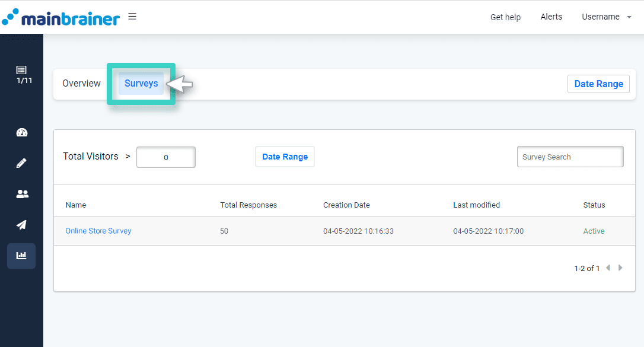Click the Total Visitors value field showing 0
The image size is (644, 347).
165,157
